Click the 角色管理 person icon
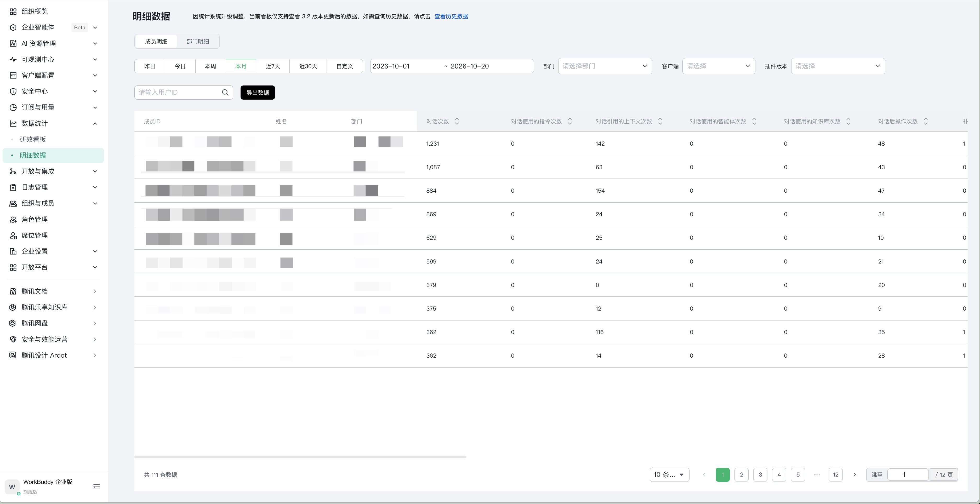980x504 pixels. 13,220
